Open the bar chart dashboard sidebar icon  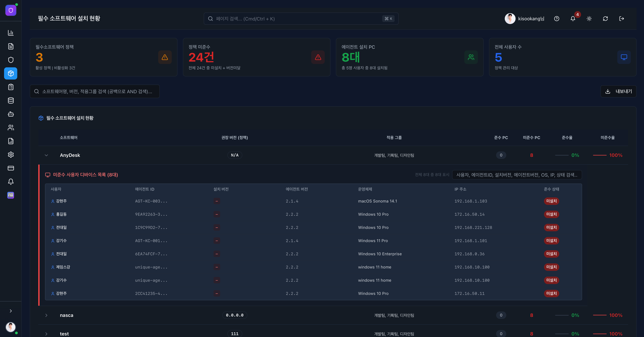pyautogui.click(x=11, y=33)
